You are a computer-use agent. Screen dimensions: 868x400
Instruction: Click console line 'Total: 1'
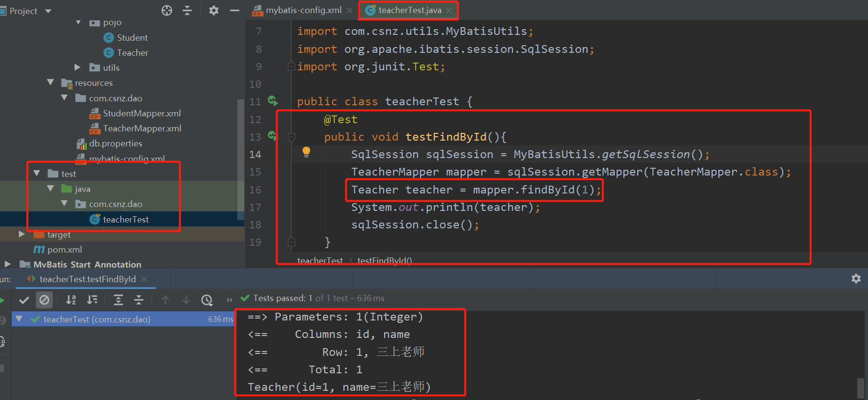tap(335, 370)
